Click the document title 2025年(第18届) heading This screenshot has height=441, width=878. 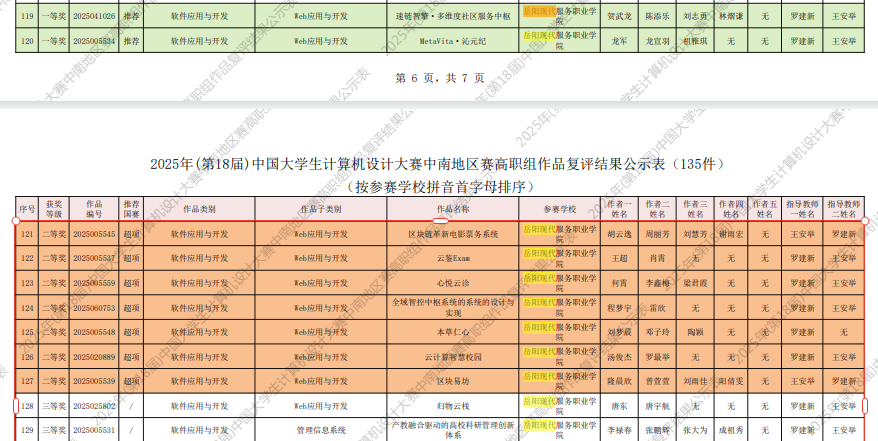click(437, 164)
